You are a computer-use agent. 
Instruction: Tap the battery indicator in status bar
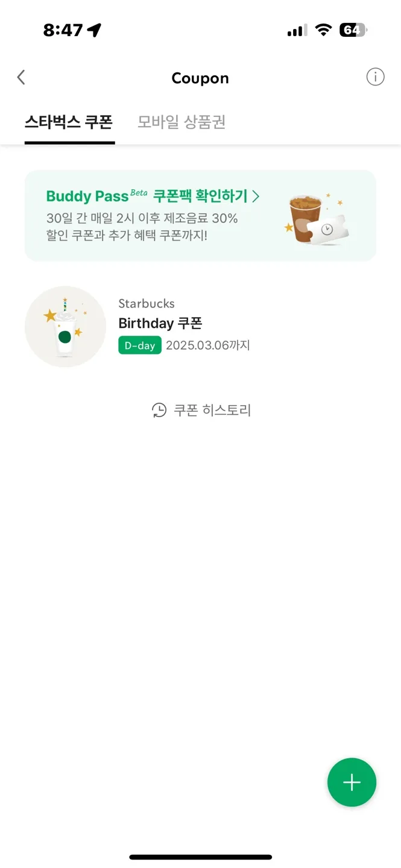353,30
